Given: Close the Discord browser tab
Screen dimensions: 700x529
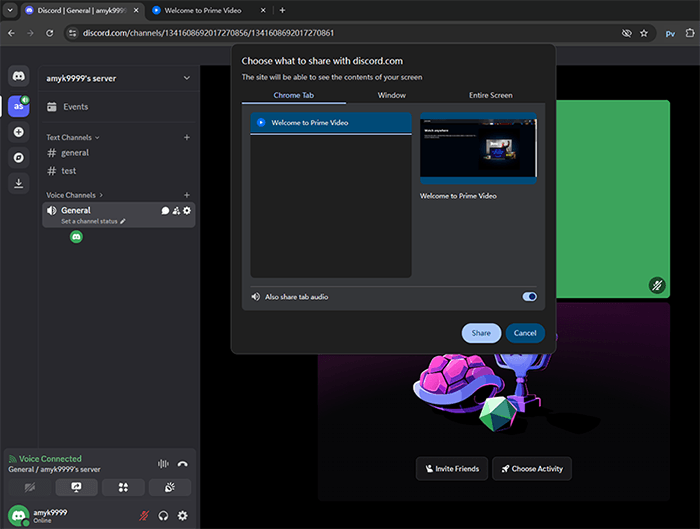Looking at the screenshot, I should pos(136,10).
